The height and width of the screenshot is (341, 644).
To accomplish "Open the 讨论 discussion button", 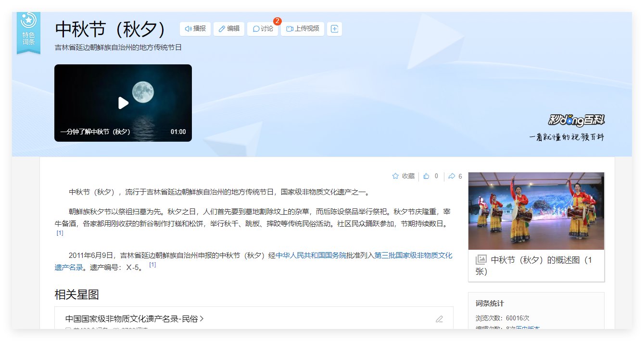I will (x=263, y=29).
